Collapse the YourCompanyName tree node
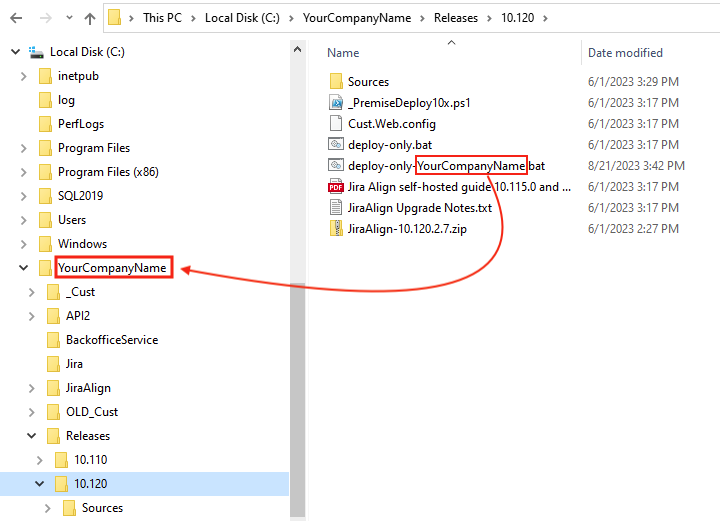 (23, 268)
